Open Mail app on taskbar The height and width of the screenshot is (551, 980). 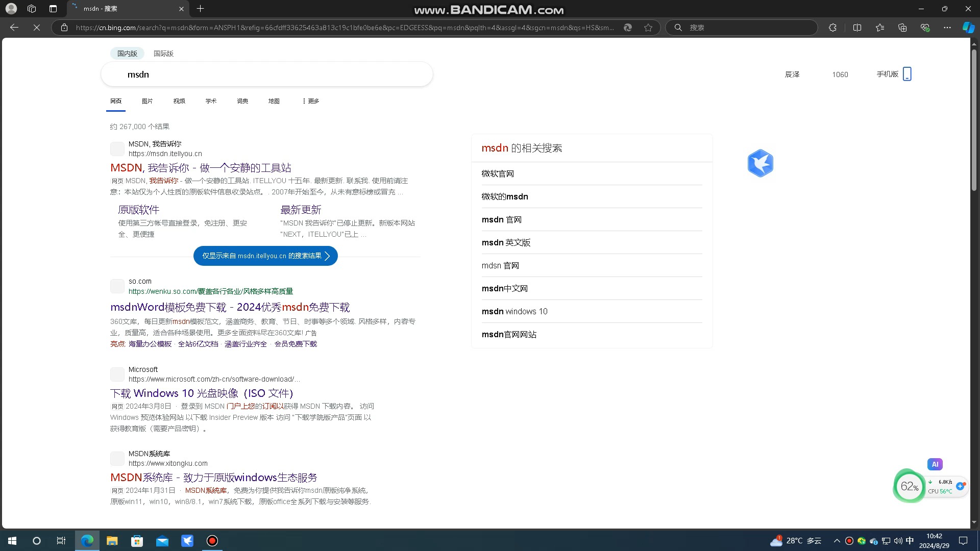tap(162, 541)
